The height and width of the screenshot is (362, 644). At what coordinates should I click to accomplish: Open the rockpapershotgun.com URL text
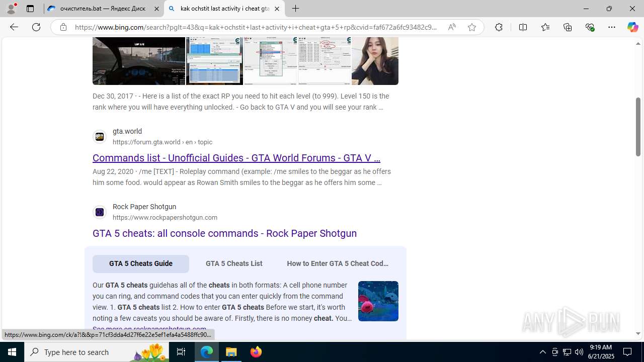(x=165, y=218)
